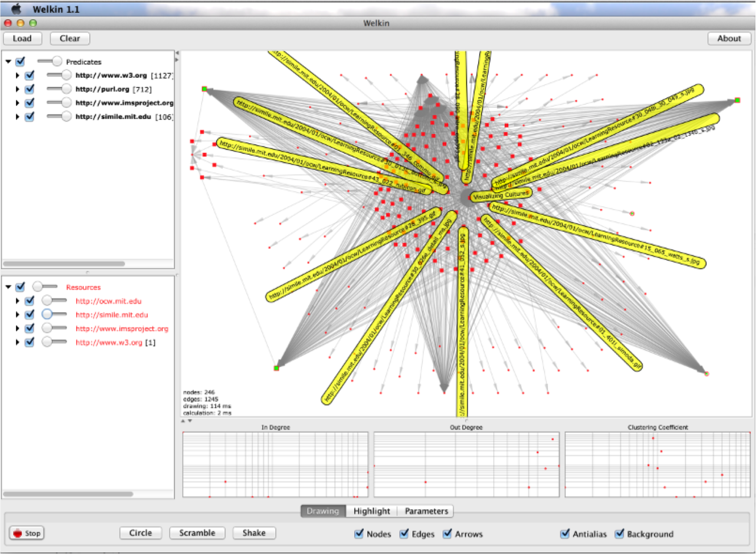Toggle the Nodes checkbox
The height and width of the screenshot is (554, 756).
[359, 534]
